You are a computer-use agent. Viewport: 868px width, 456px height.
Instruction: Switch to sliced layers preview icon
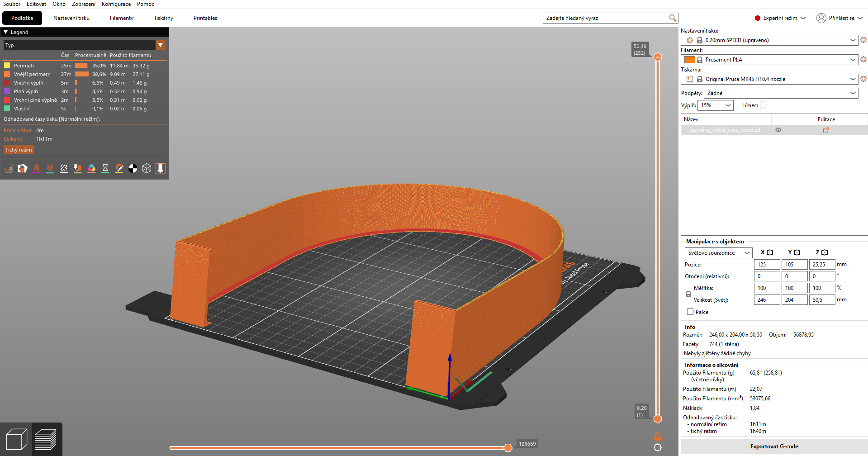(x=46, y=439)
